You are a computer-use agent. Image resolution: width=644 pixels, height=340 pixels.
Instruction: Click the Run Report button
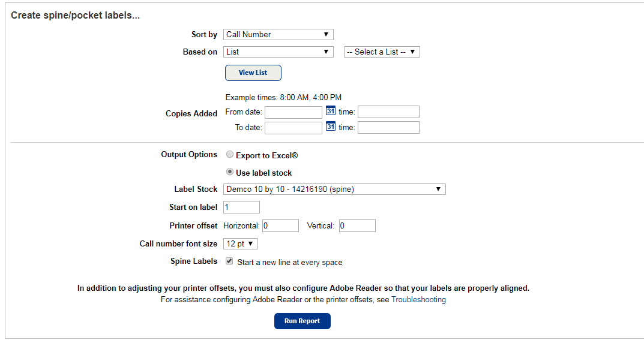[302, 321]
